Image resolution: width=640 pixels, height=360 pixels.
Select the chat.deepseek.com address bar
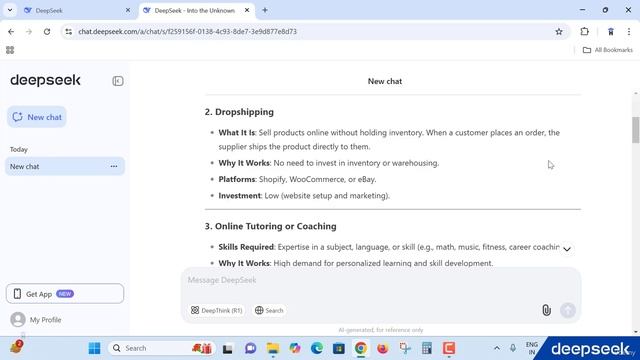point(314,31)
